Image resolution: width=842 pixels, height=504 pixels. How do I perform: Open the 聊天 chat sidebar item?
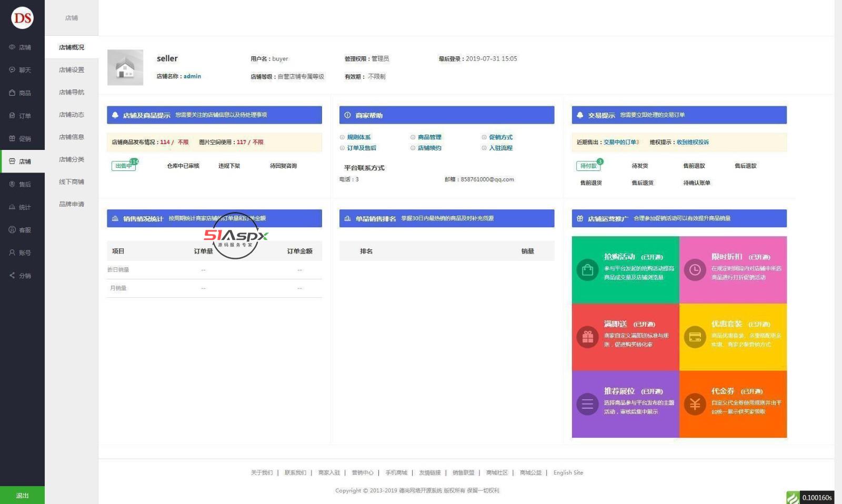point(22,70)
